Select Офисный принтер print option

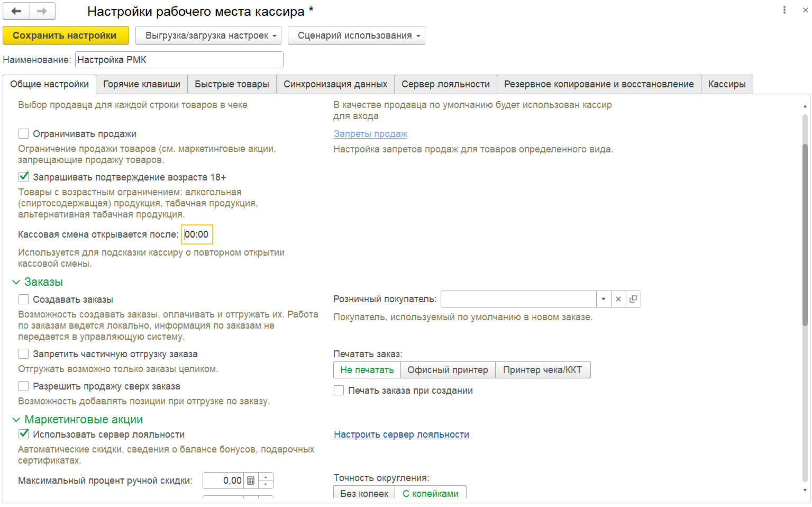click(448, 370)
